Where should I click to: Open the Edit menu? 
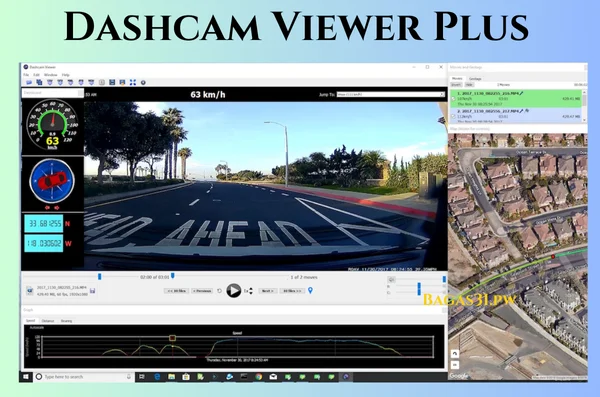coord(36,75)
